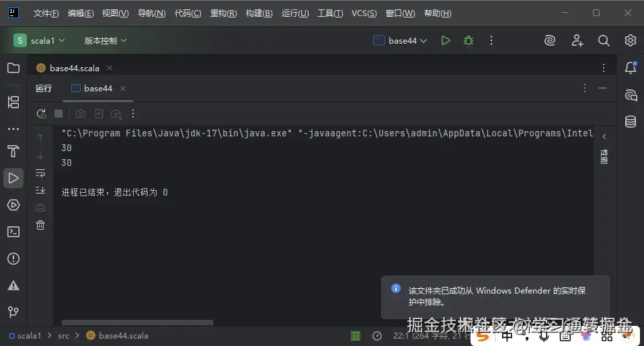Open more actions next to debug
Screen dimensions: 644x346
coord(491,40)
